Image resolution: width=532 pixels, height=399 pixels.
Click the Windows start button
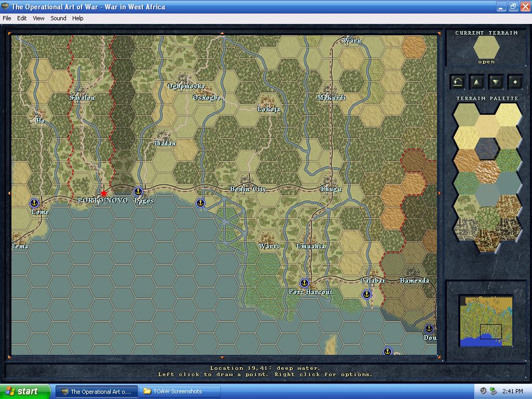tap(25, 391)
